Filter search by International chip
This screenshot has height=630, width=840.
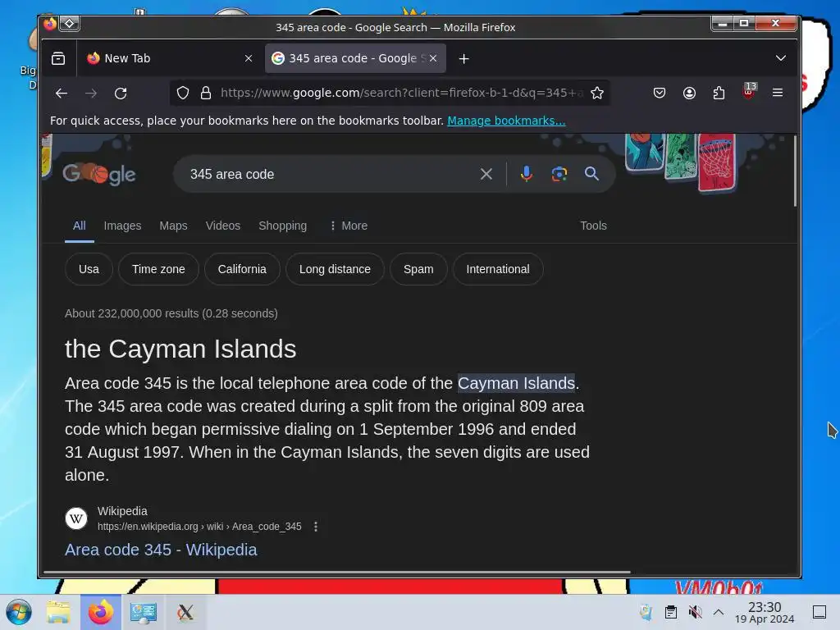click(498, 269)
